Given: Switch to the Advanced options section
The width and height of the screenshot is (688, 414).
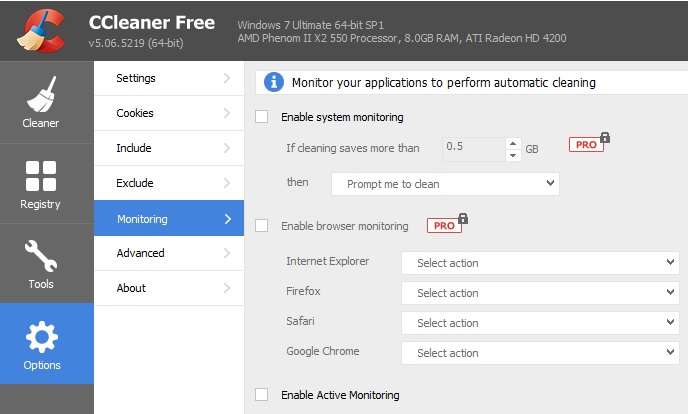Looking at the screenshot, I should pyautogui.click(x=168, y=253).
